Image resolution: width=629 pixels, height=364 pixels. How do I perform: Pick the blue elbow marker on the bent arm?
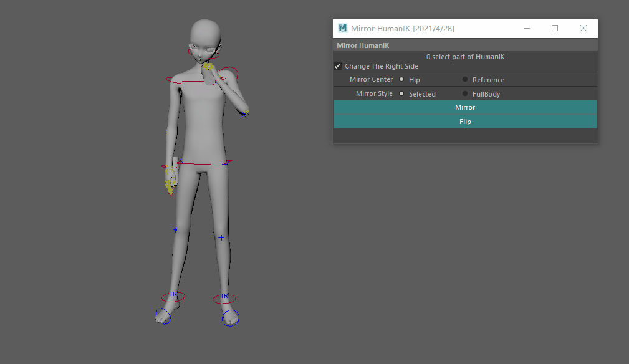pos(244,113)
